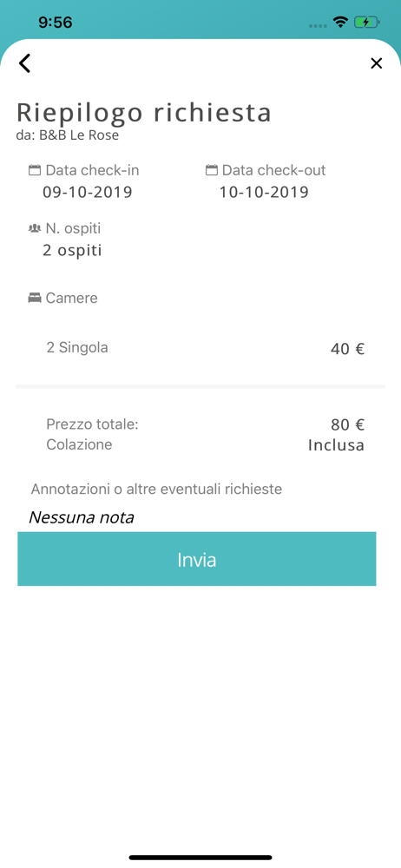Screen dimensions: 401x868
Task: Select the check-out date 10-10-2019
Action: [x=264, y=193]
